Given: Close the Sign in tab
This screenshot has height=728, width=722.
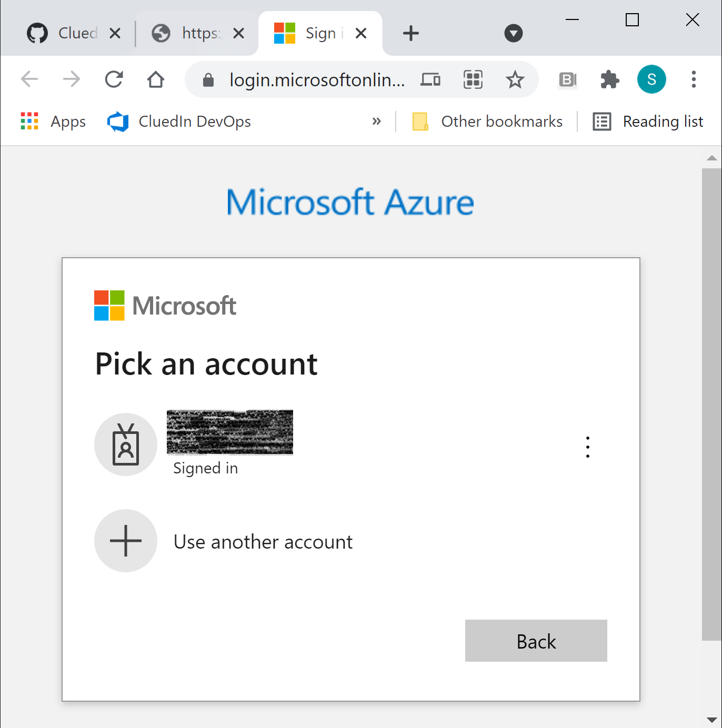Looking at the screenshot, I should pyautogui.click(x=361, y=34).
